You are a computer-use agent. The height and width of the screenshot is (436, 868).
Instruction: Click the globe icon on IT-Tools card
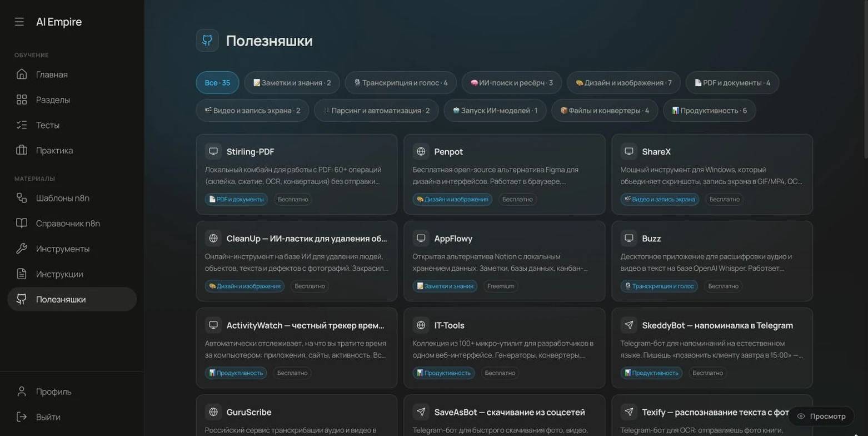pos(421,325)
